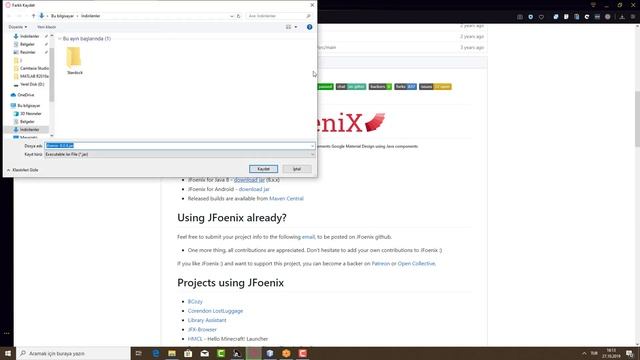Click the forks badge on the page
640x360 pixels.
click(405, 87)
